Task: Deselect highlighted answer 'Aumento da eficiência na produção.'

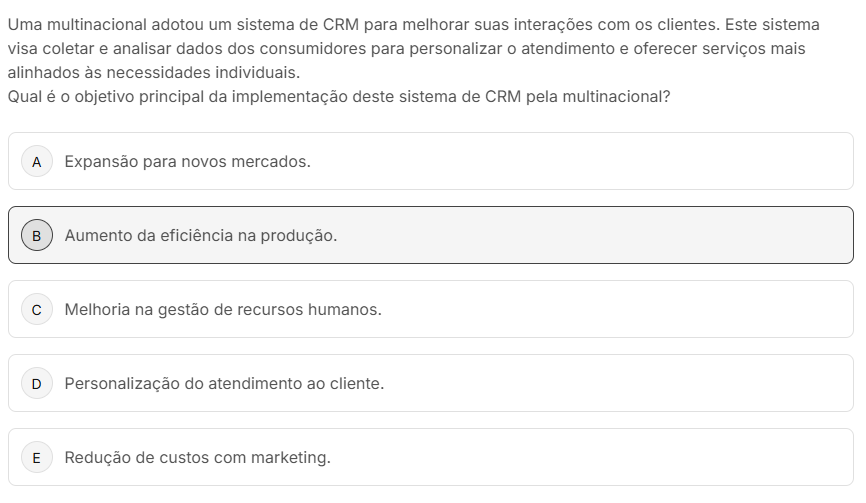Action: coord(200,236)
